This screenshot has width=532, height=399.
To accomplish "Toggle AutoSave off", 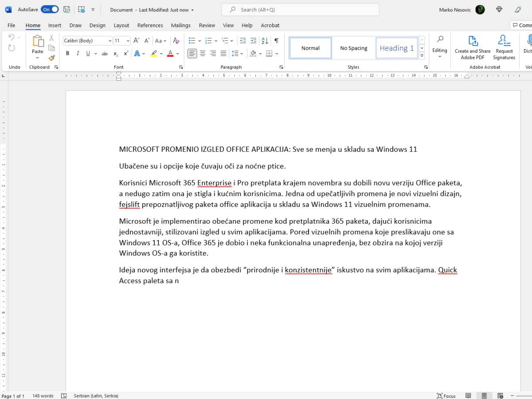I will pyautogui.click(x=50, y=9).
